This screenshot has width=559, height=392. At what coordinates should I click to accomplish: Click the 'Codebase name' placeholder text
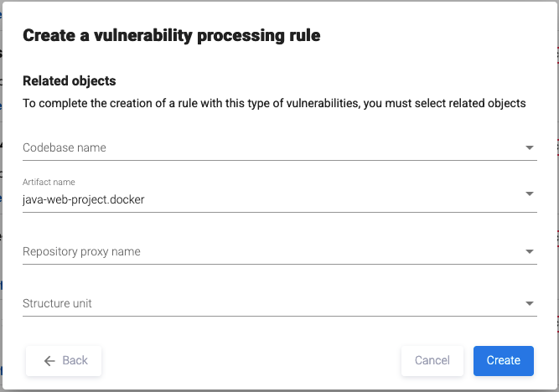click(x=65, y=148)
